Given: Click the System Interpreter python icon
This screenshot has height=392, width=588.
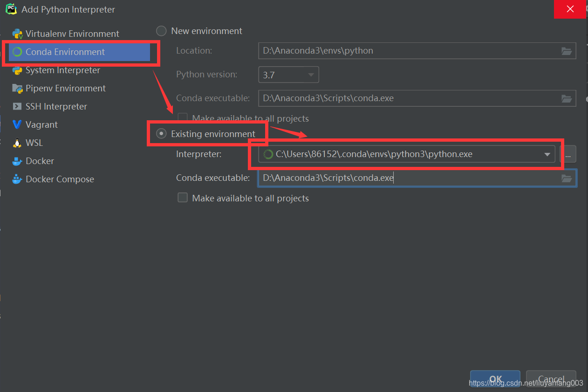Looking at the screenshot, I should coord(18,70).
